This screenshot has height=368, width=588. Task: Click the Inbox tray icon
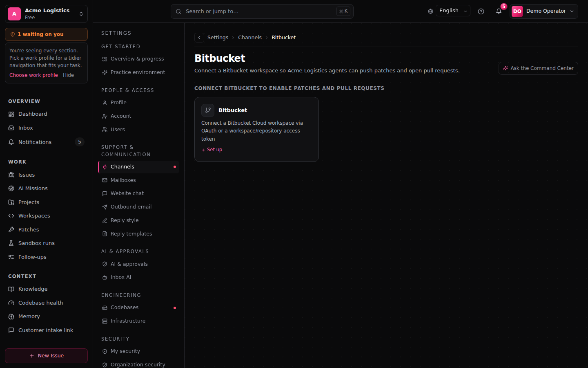11,128
